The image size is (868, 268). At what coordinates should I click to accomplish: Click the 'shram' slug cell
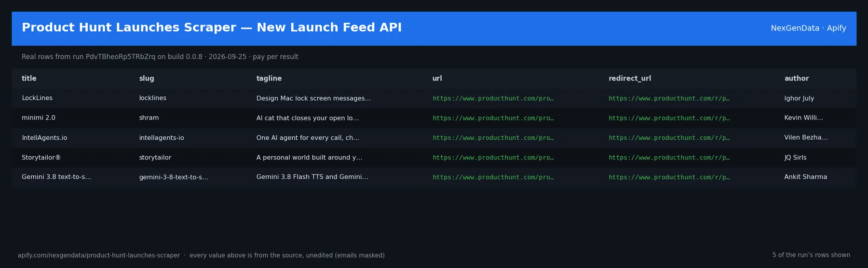pyautogui.click(x=149, y=118)
